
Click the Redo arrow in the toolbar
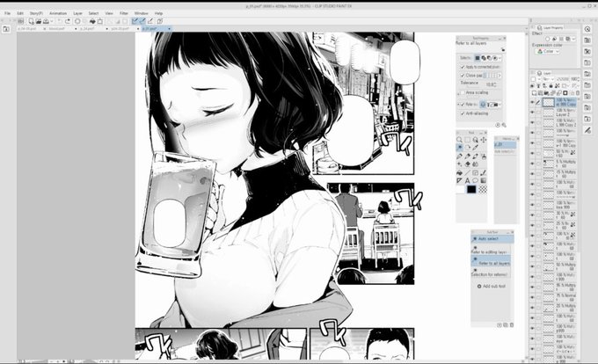(x=68, y=21)
